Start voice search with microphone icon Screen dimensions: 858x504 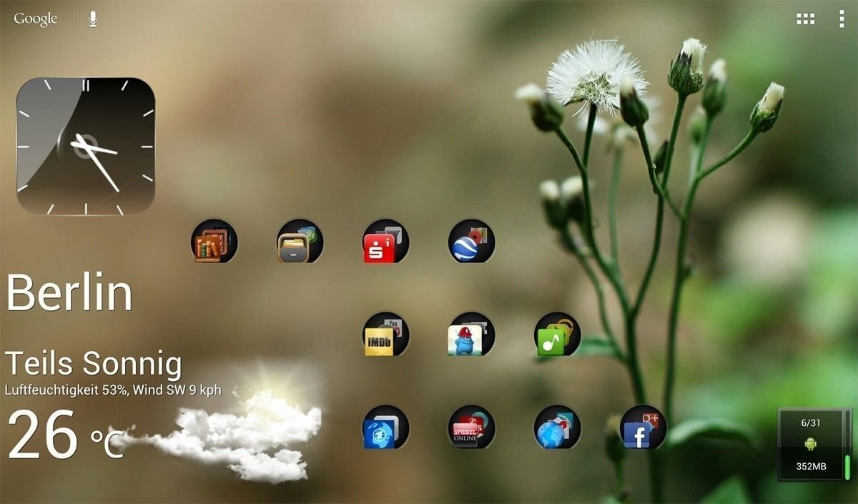pyautogui.click(x=93, y=19)
